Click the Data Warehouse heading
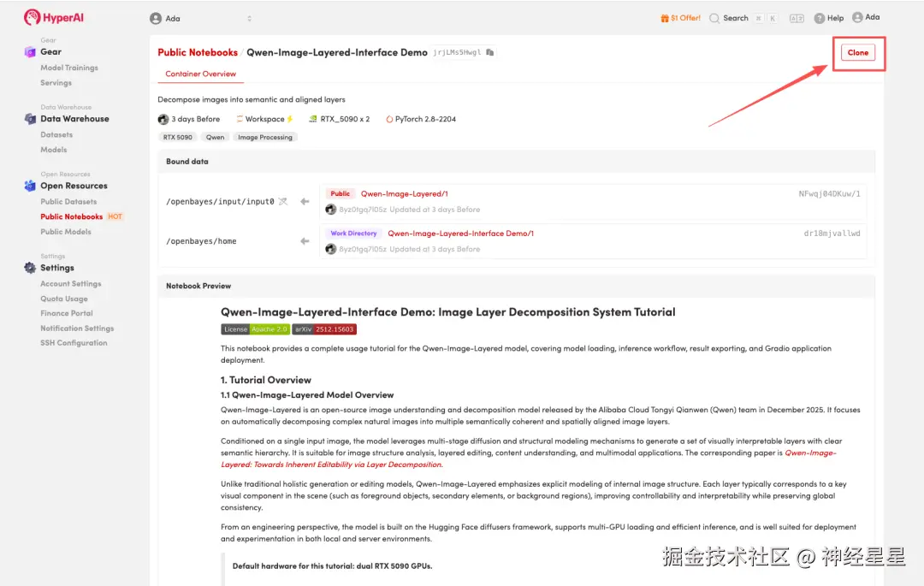 point(74,119)
